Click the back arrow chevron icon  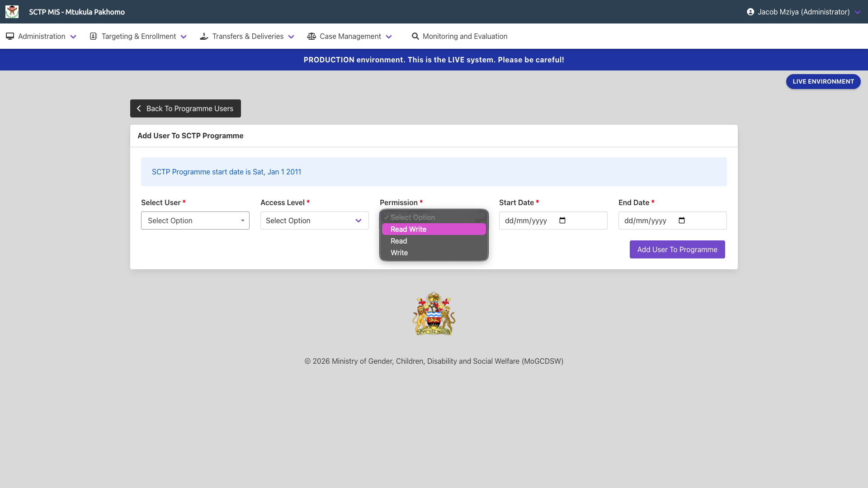[x=139, y=108]
